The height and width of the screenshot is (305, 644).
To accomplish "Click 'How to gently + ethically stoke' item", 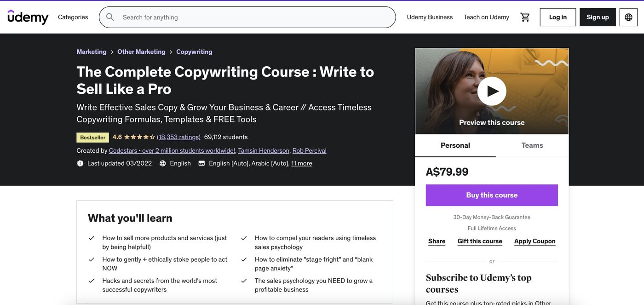I will pyautogui.click(x=165, y=264).
